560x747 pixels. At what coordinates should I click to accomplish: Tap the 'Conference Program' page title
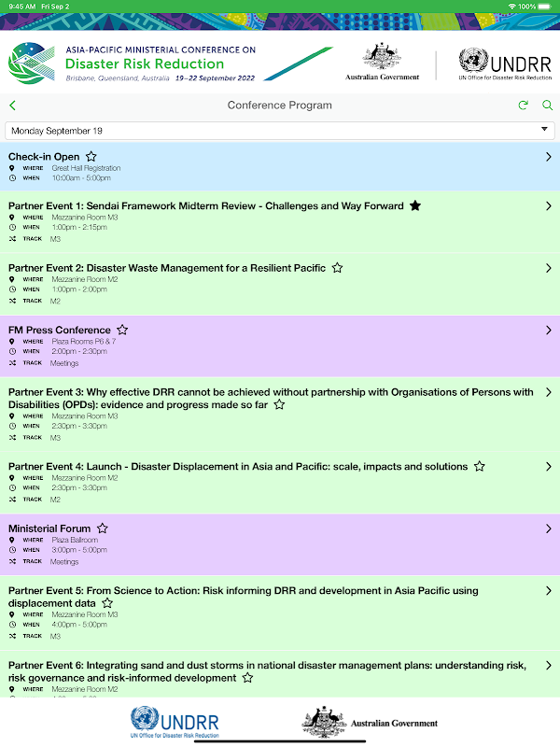click(x=279, y=106)
